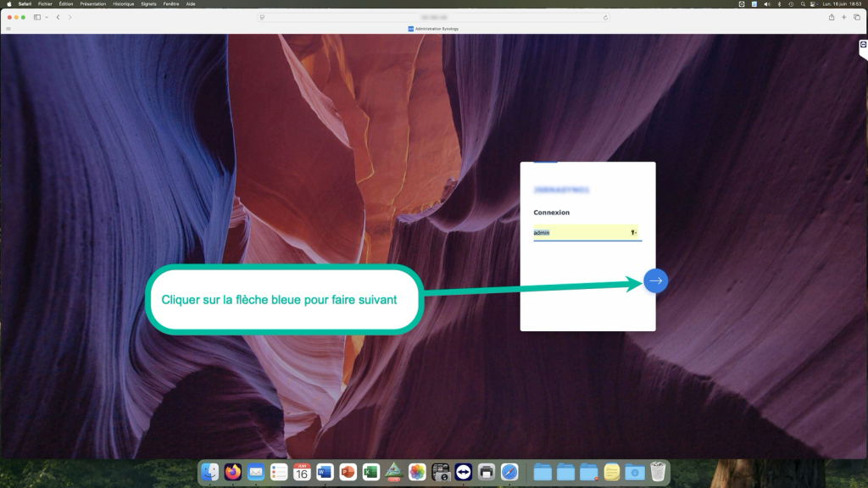
Task: Click the reload page icon
Action: (605, 17)
